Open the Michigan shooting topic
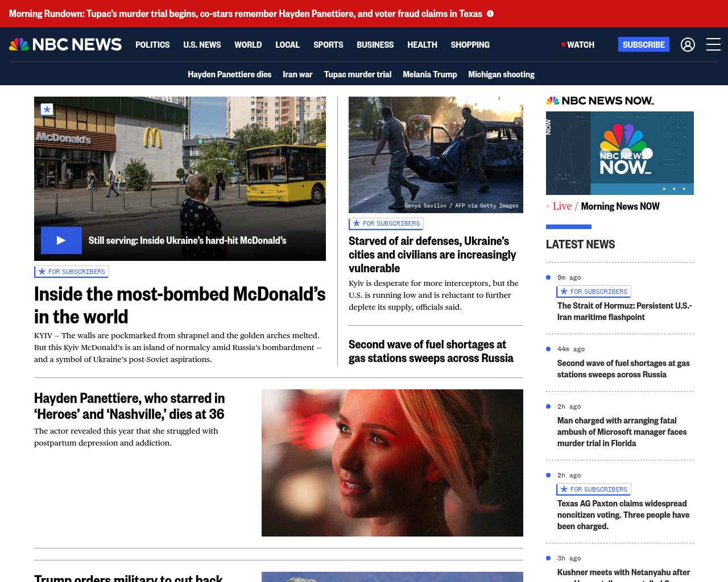728x582 pixels. [501, 74]
